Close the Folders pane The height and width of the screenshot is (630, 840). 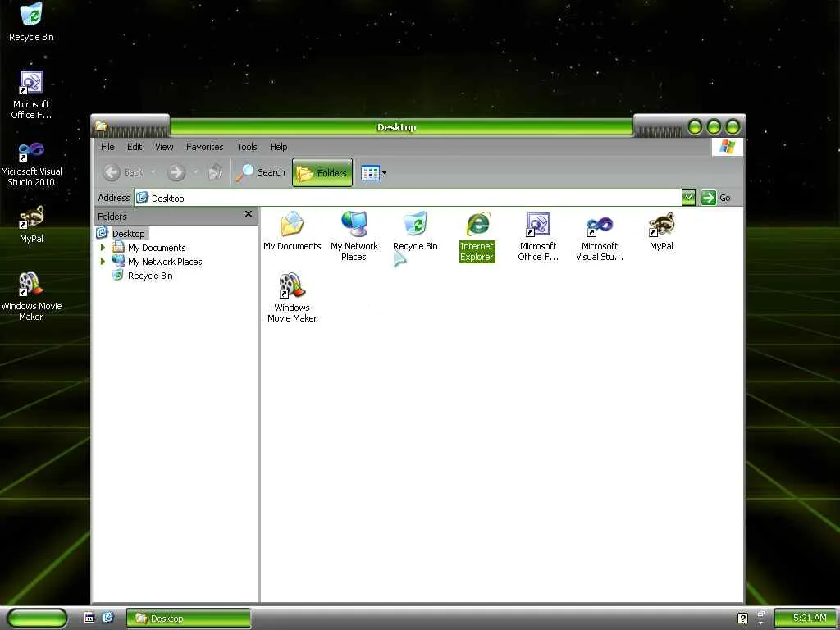pyautogui.click(x=248, y=214)
